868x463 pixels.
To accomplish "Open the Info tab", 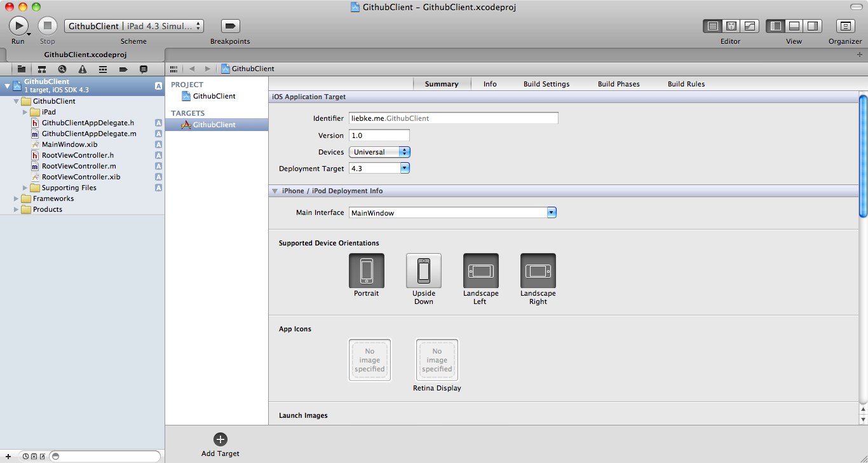I will point(490,84).
